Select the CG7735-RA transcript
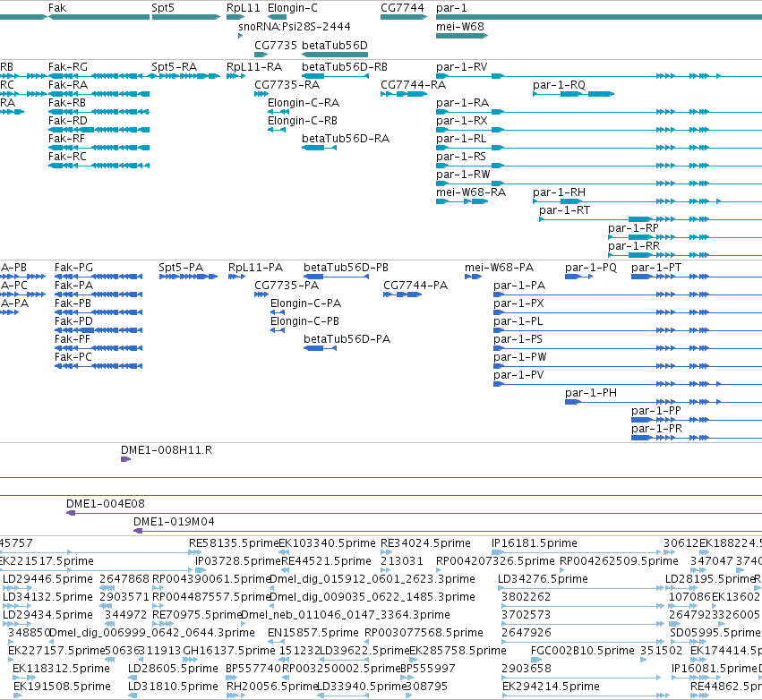 pos(261,94)
